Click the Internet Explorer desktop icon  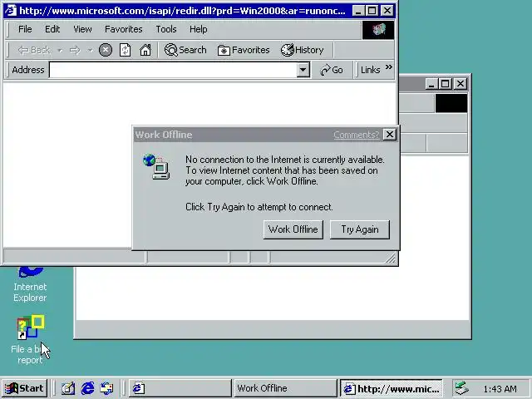click(30, 285)
